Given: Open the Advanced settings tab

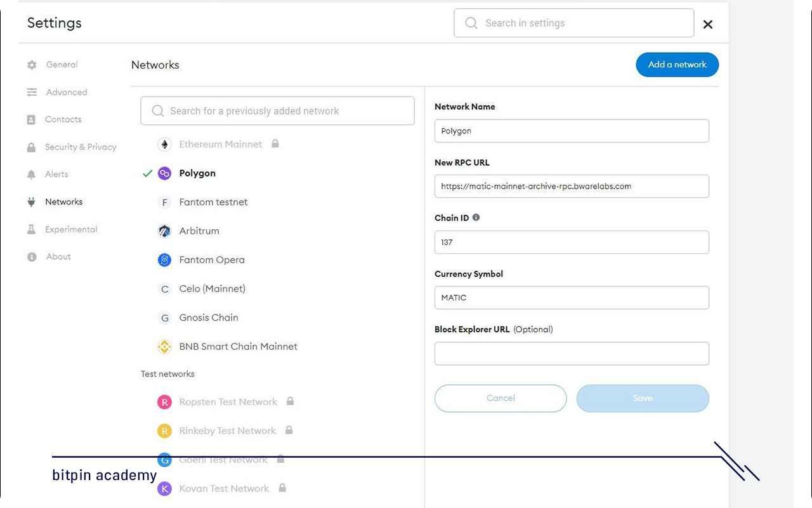Looking at the screenshot, I should (67, 92).
